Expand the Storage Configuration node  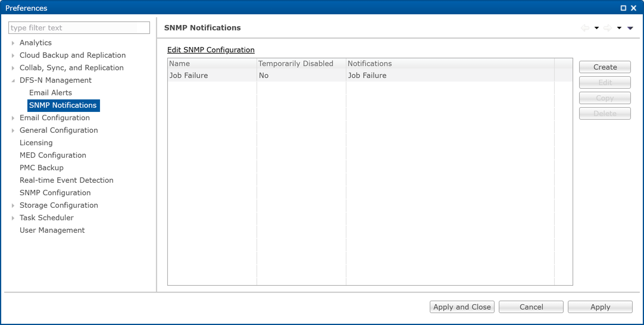click(x=14, y=205)
